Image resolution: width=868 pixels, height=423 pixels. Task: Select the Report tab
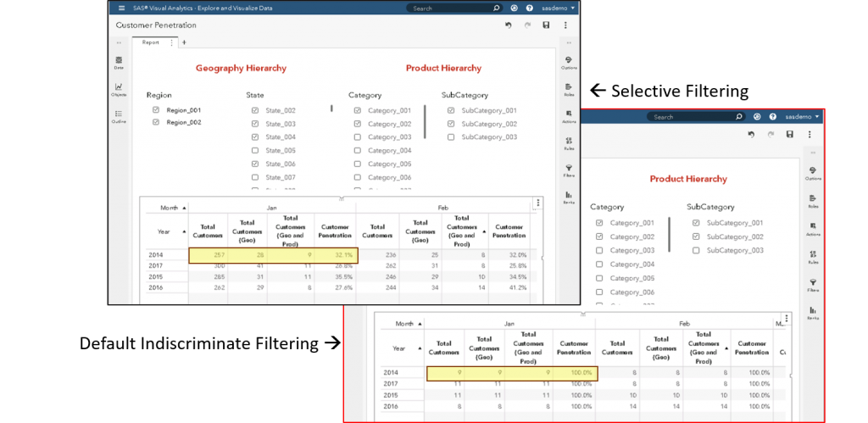click(x=150, y=42)
